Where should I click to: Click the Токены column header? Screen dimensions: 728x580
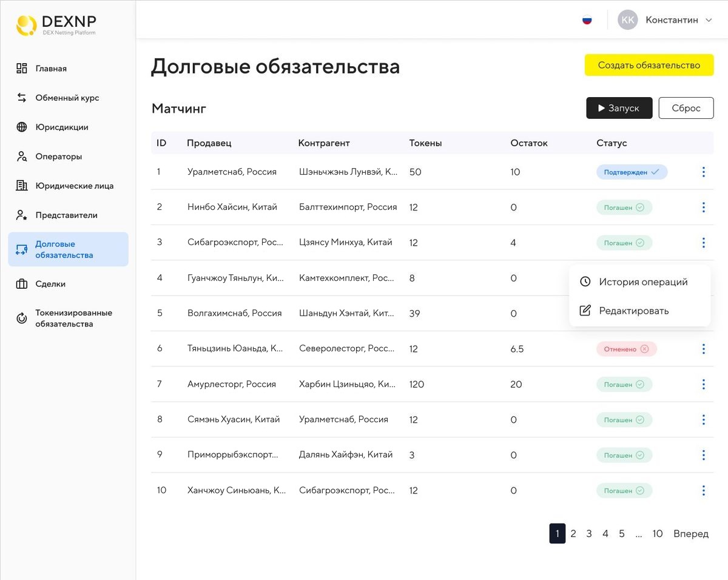[x=426, y=143]
